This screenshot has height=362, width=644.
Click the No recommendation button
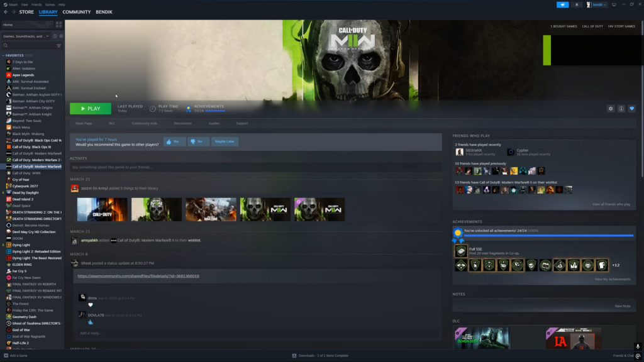coord(198,141)
